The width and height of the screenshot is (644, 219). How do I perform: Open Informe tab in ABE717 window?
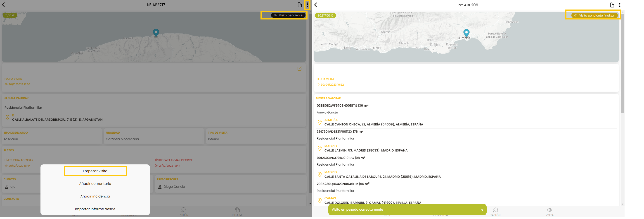pos(237,212)
